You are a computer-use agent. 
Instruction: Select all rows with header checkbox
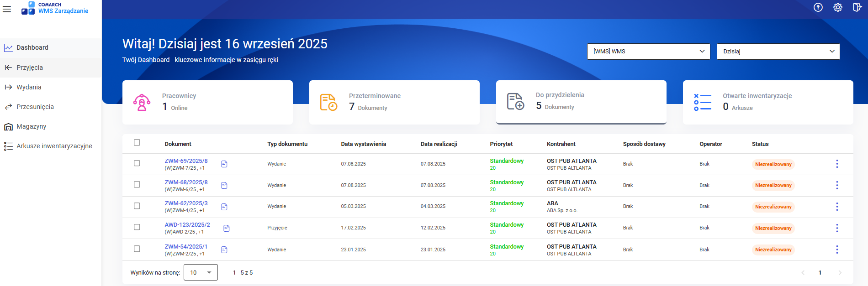pyautogui.click(x=137, y=143)
